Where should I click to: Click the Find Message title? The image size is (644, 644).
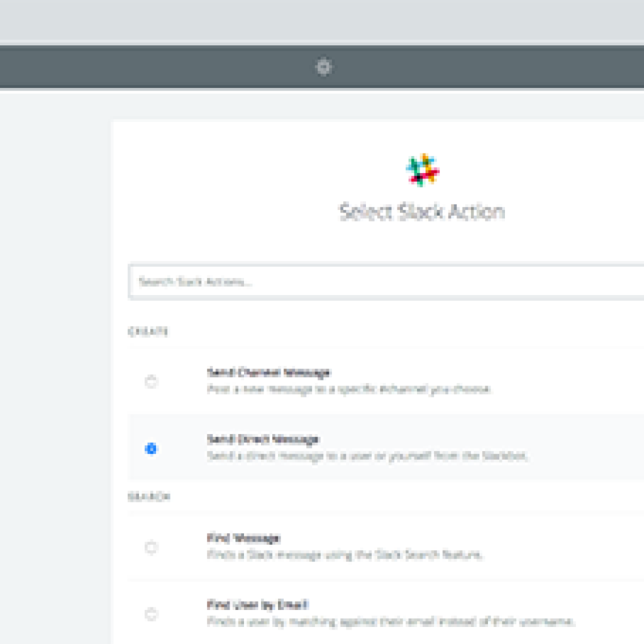(243, 538)
